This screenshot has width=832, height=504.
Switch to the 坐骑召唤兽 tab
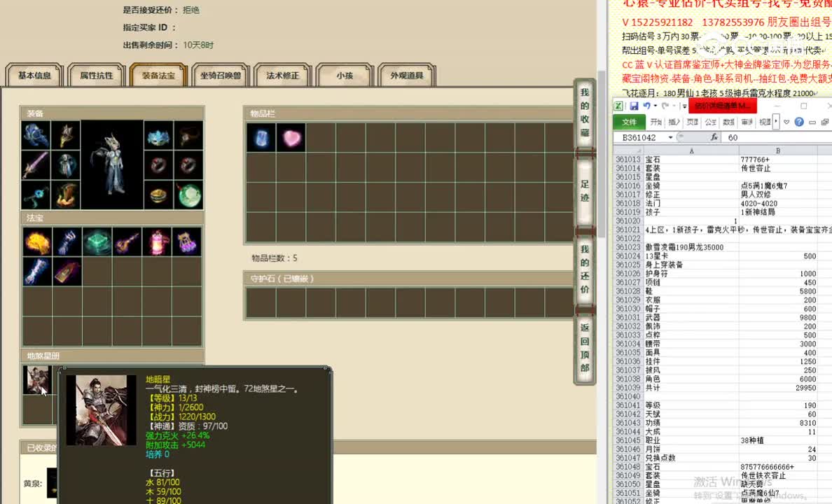(x=221, y=75)
